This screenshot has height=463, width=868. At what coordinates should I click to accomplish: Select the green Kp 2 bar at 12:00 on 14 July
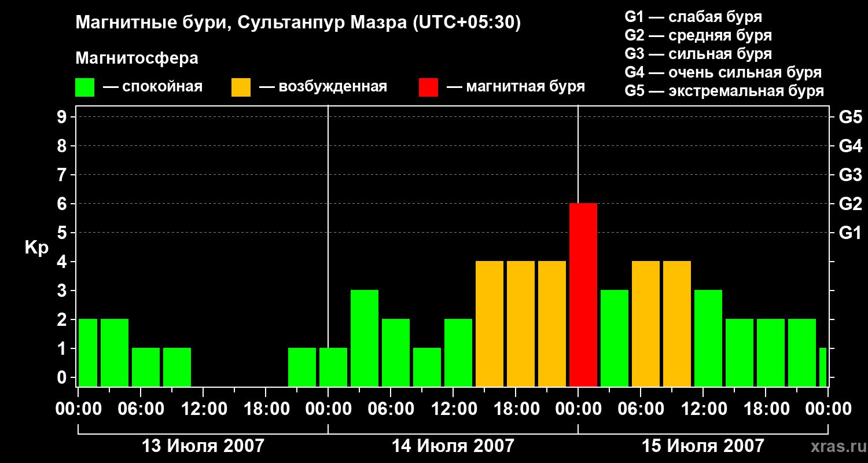tap(458, 353)
